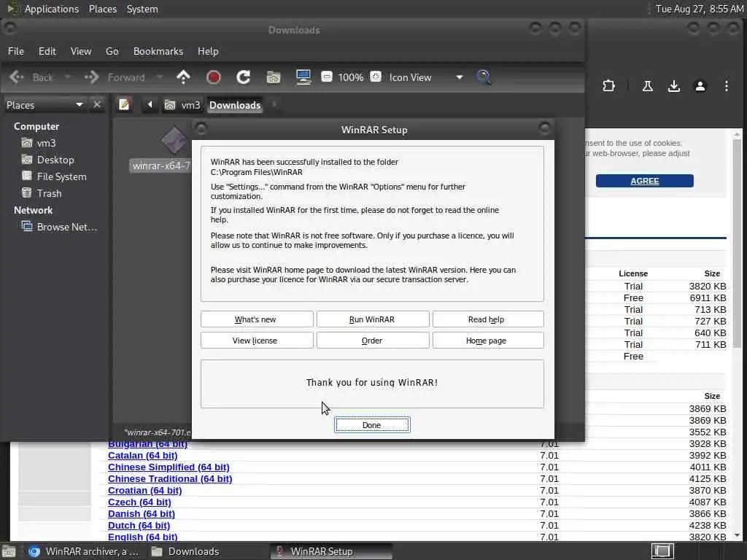The image size is (747, 560).
Task: Click View license button
Action: point(257,340)
